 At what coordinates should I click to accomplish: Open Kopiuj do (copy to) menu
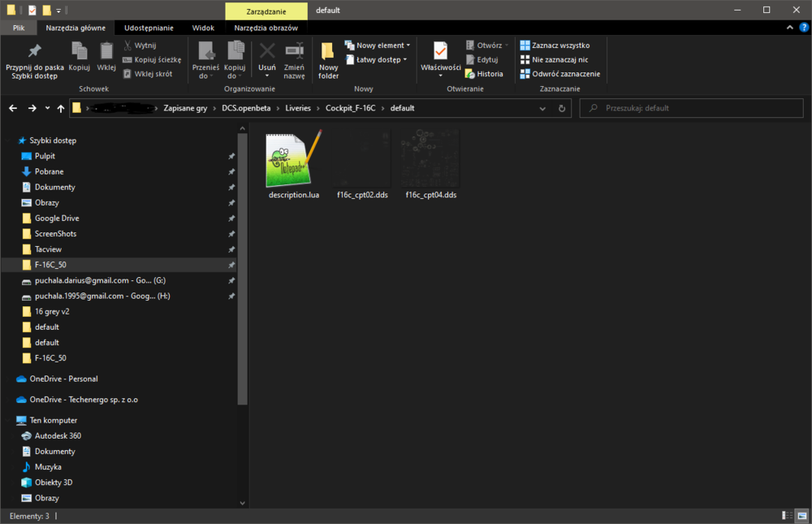[x=235, y=61]
